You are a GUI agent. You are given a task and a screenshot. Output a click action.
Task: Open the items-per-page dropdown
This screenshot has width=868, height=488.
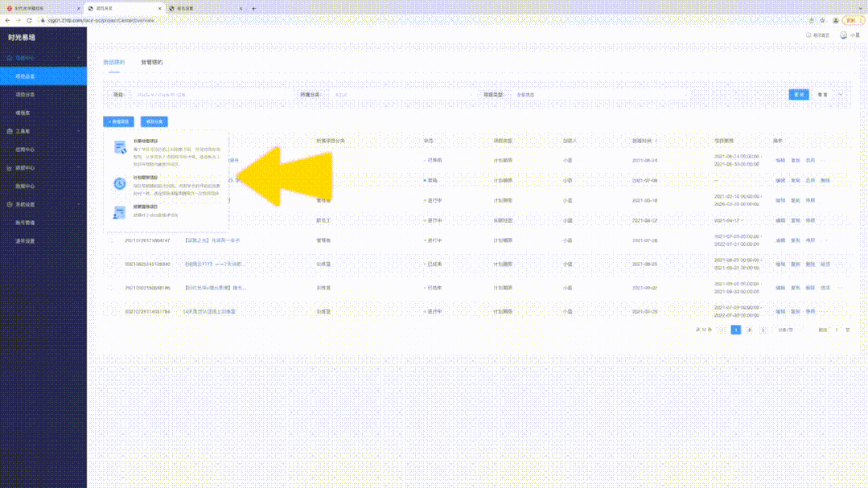coord(787,330)
